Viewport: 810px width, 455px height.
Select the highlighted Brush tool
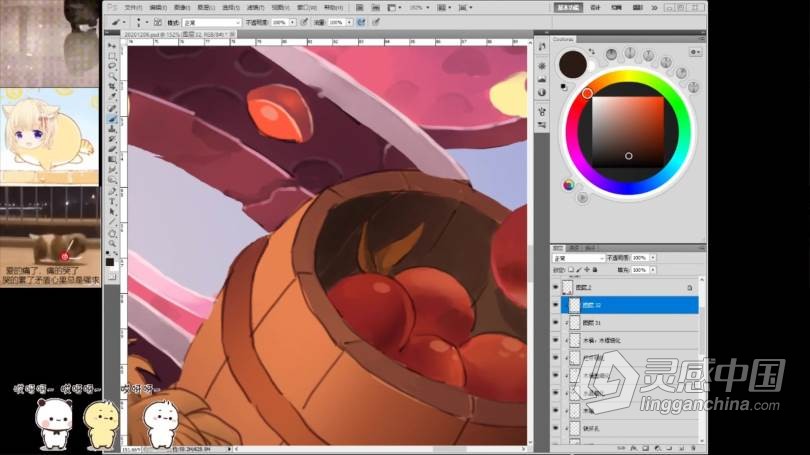pyautogui.click(x=112, y=119)
